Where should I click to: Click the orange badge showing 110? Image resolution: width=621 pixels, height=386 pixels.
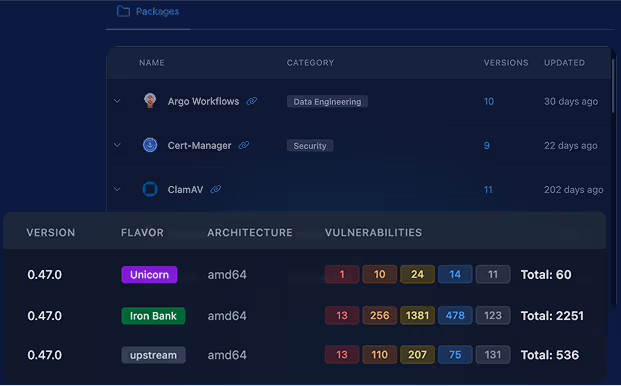(x=379, y=355)
